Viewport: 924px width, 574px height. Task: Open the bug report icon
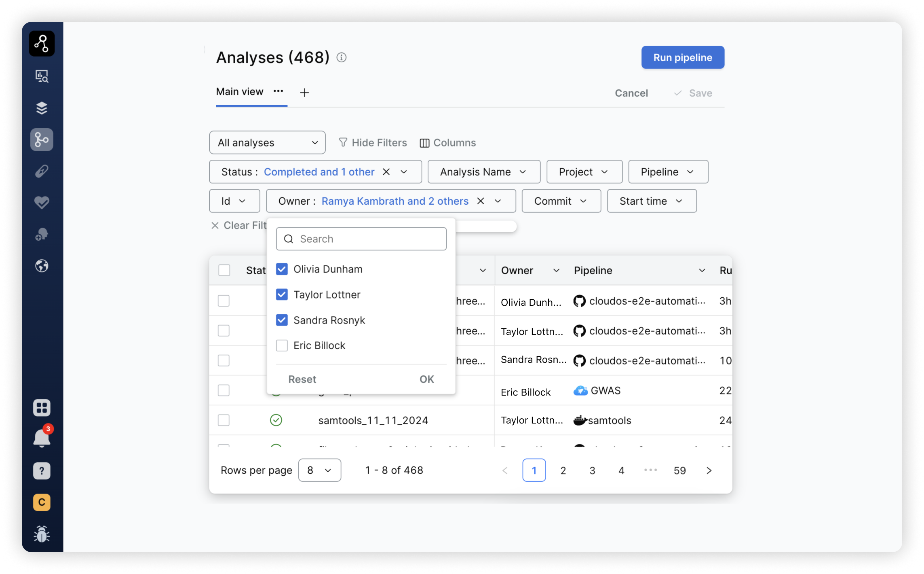click(x=42, y=534)
